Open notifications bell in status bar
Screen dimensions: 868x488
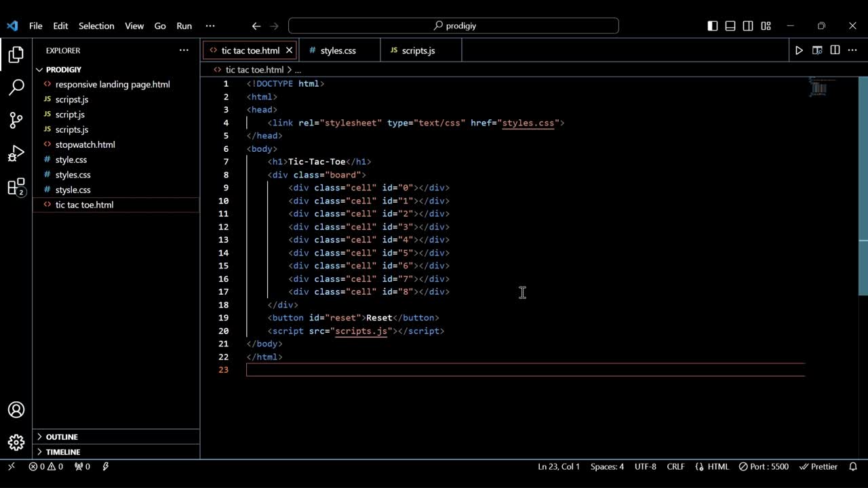pos(853,466)
